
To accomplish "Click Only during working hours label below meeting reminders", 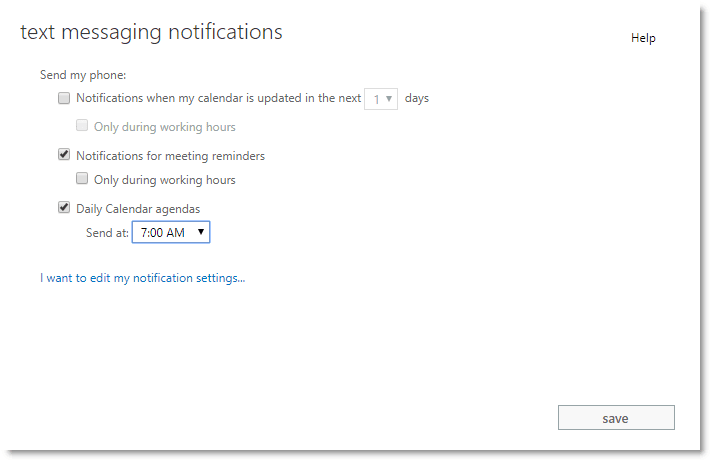I will 165,180.
